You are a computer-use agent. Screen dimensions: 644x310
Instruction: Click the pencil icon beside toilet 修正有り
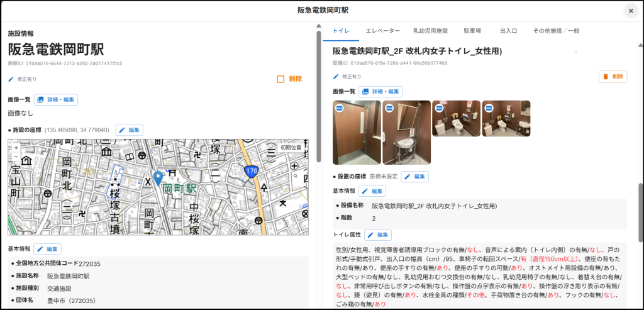click(336, 76)
